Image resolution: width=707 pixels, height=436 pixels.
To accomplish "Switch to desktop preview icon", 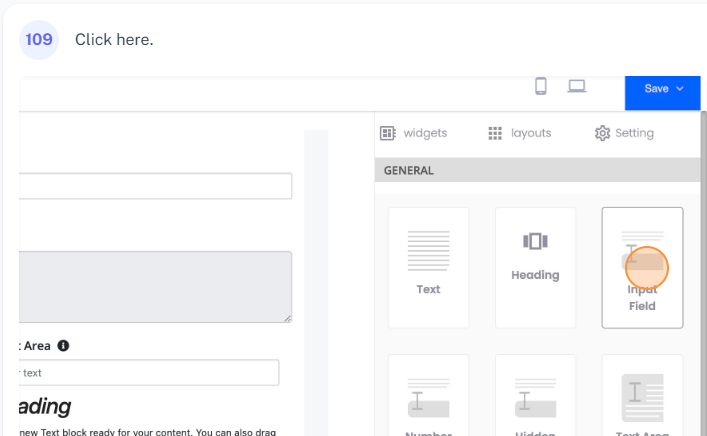I will tap(577, 87).
